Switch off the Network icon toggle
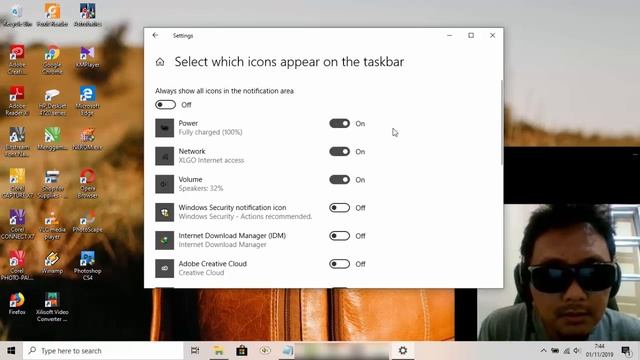 (340, 151)
